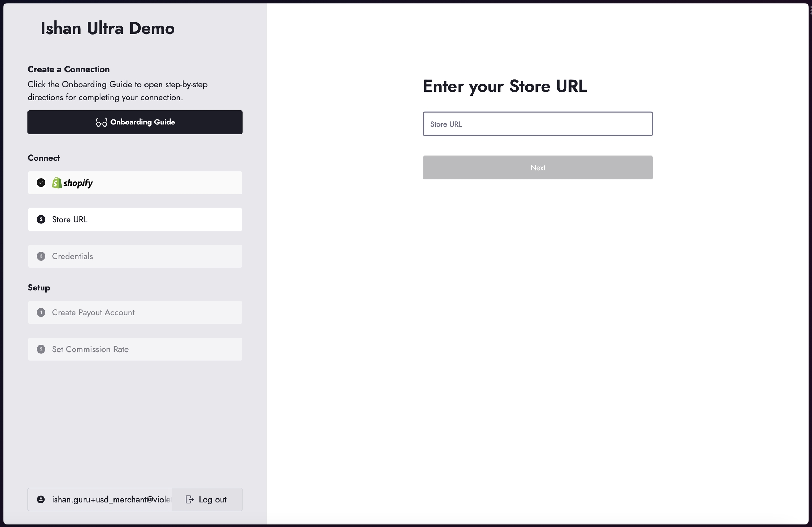Click into the Store URL input field
Viewport: 812px width, 527px height.
point(538,124)
